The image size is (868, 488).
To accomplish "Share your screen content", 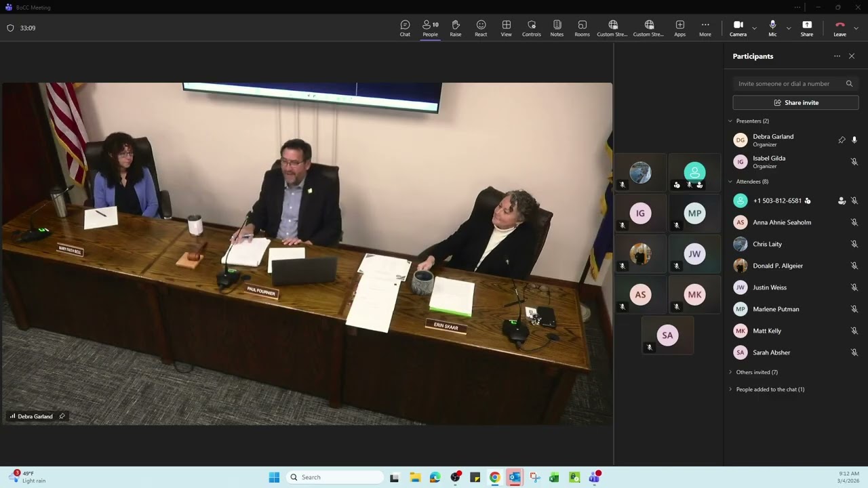I will 807,28.
